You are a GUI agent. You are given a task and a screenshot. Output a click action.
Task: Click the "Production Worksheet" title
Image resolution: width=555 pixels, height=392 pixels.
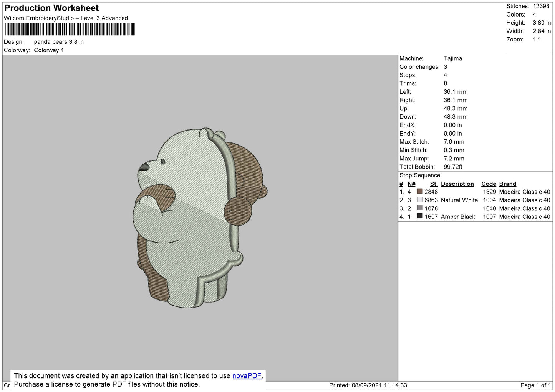click(x=51, y=8)
